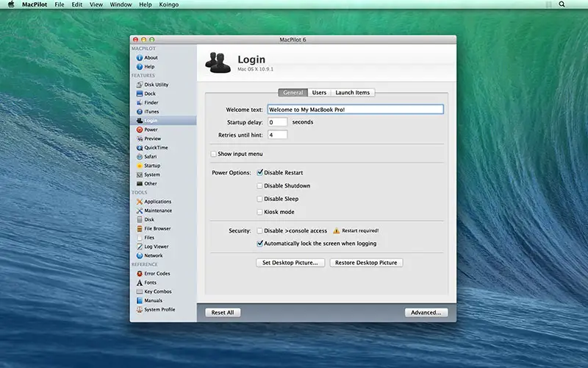Open the System Profile icon

pyautogui.click(x=140, y=310)
